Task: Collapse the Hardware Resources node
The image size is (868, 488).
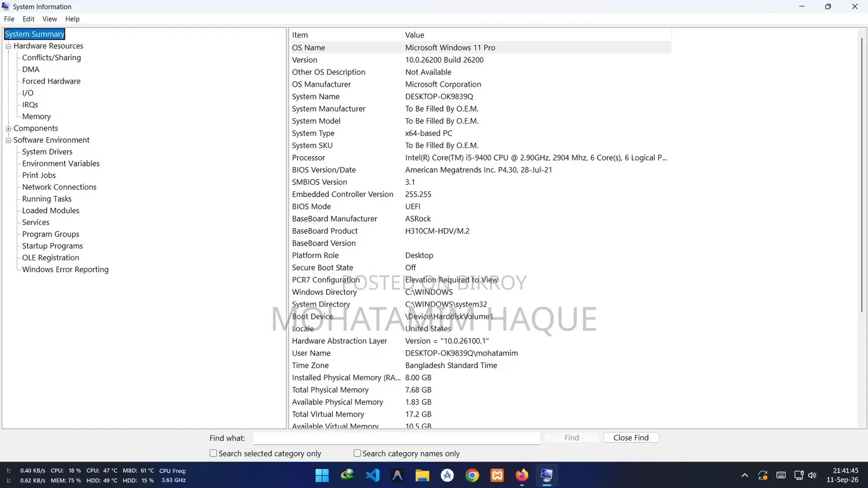Action: (x=9, y=47)
